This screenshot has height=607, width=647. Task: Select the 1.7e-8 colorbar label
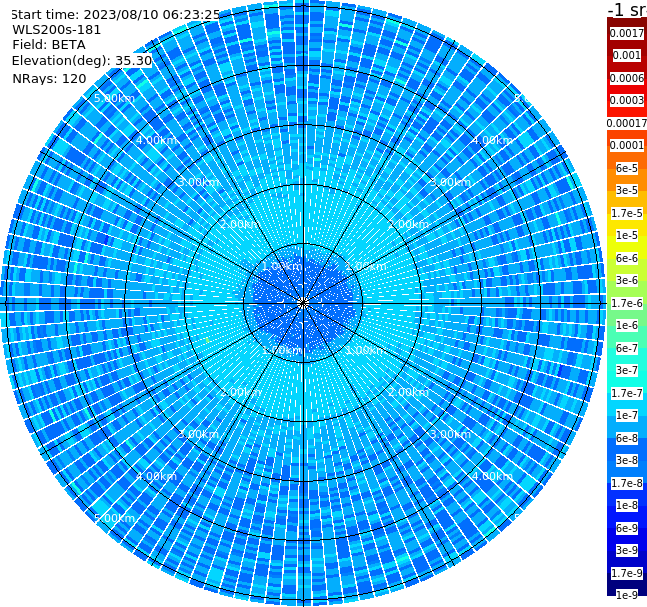[627, 483]
